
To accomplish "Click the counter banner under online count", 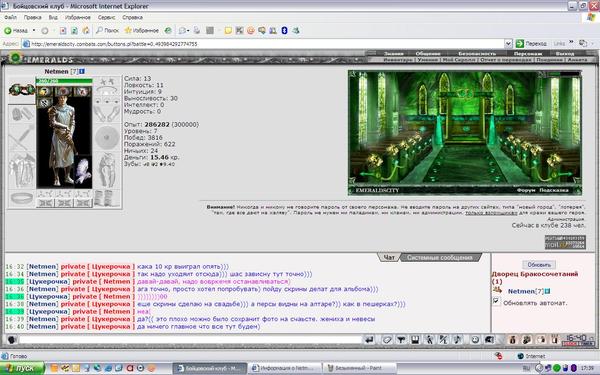I will pos(565,242).
